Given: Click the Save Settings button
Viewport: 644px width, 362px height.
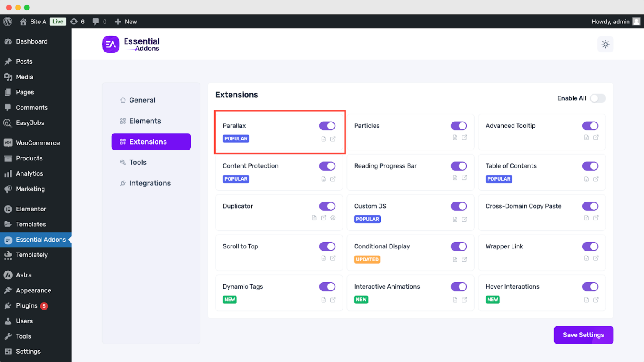Looking at the screenshot, I should (x=583, y=335).
